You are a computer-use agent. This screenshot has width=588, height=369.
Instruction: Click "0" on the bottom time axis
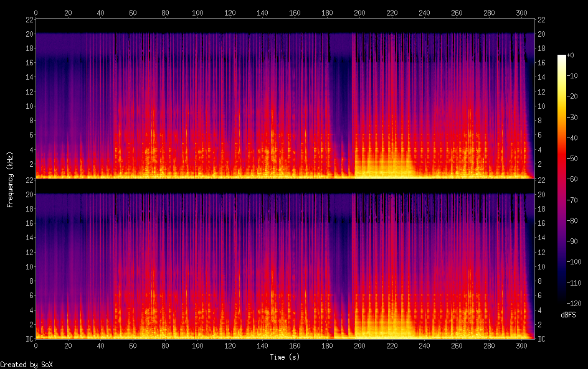(36, 346)
